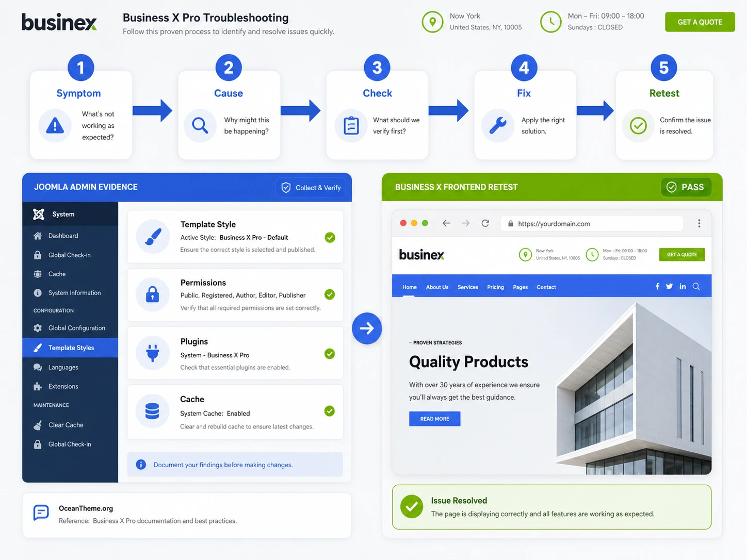Open the browser three-dot menu

pos(699,223)
